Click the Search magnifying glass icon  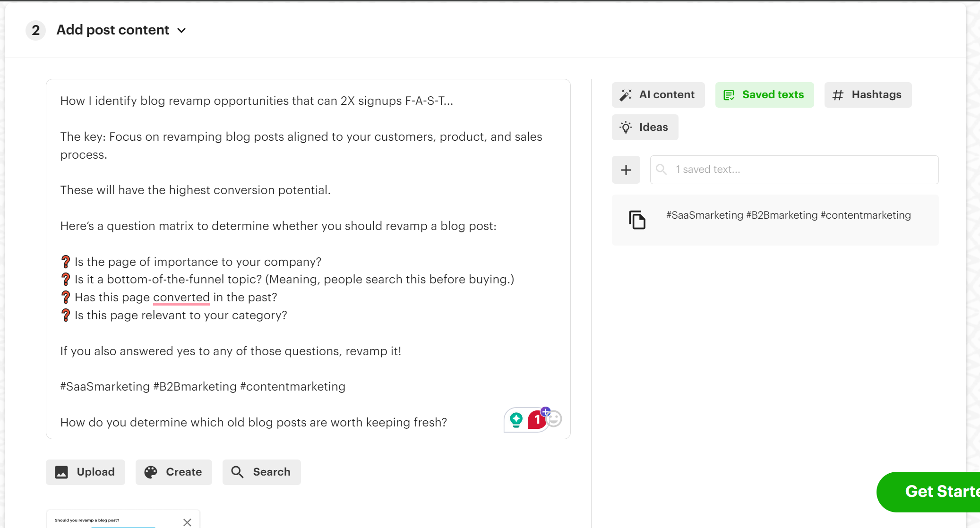coord(238,472)
